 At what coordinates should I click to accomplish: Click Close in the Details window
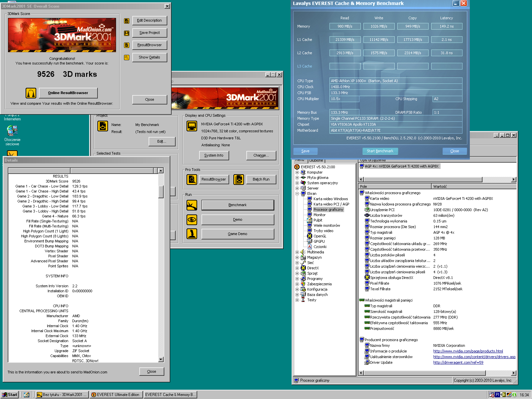tap(152, 371)
